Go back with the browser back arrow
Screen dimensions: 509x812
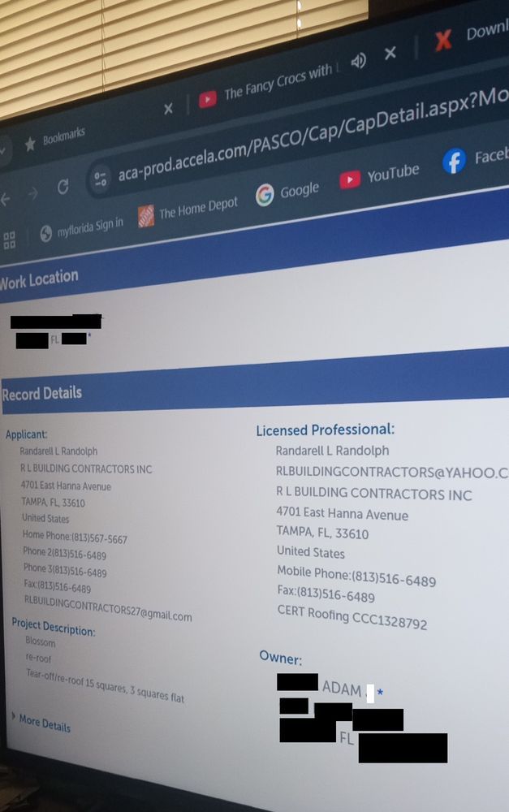[6, 199]
